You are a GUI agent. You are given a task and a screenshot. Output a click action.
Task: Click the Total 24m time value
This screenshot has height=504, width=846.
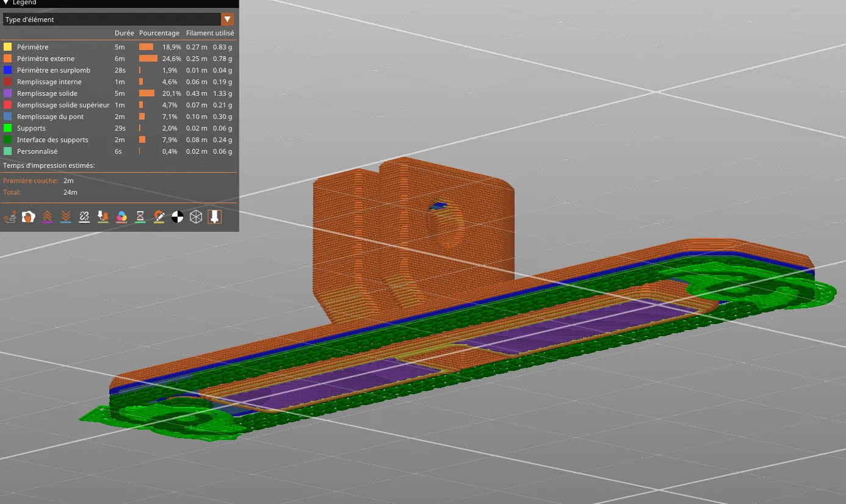pyautogui.click(x=70, y=192)
